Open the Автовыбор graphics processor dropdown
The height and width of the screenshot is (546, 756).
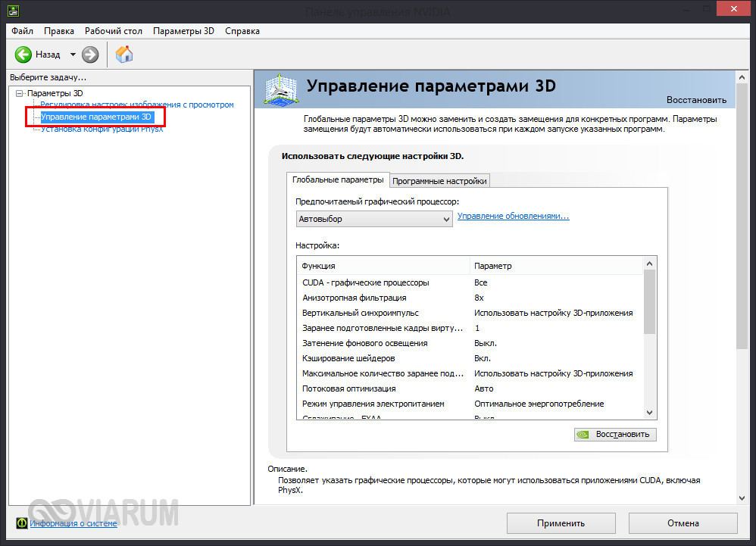pos(374,219)
